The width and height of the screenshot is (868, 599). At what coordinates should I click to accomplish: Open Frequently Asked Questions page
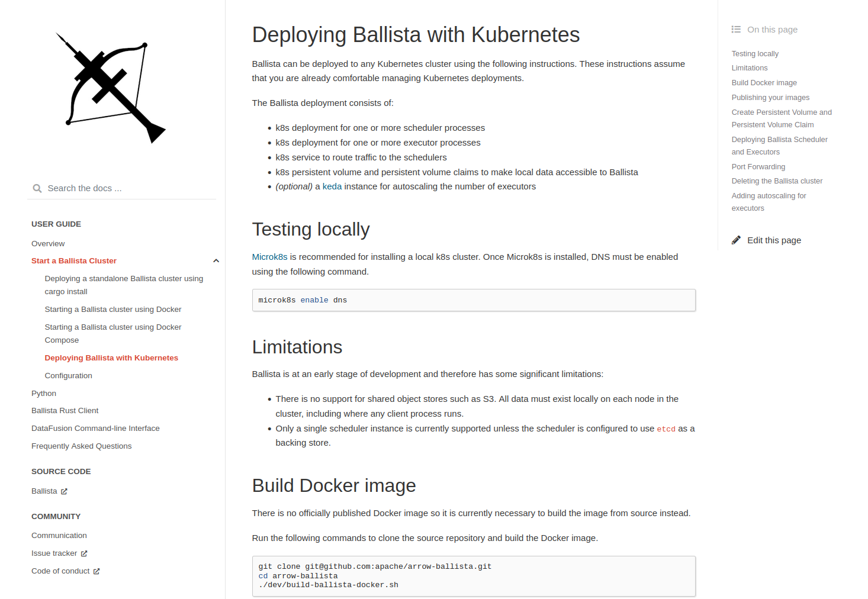tap(82, 446)
